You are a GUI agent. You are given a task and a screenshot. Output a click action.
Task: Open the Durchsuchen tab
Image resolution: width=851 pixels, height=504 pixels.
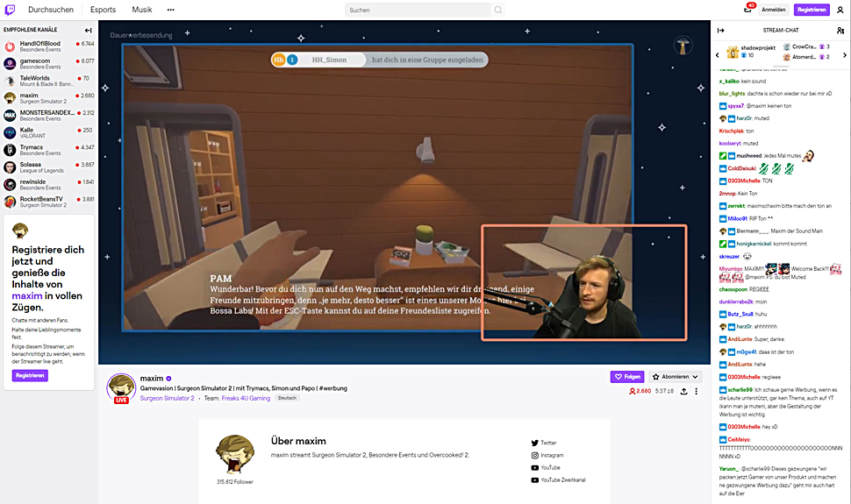point(51,10)
